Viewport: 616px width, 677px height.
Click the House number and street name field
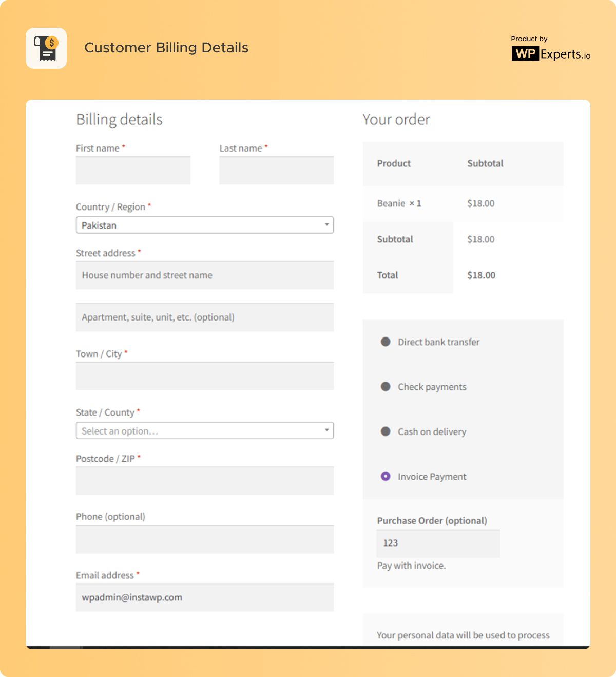tap(205, 275)
